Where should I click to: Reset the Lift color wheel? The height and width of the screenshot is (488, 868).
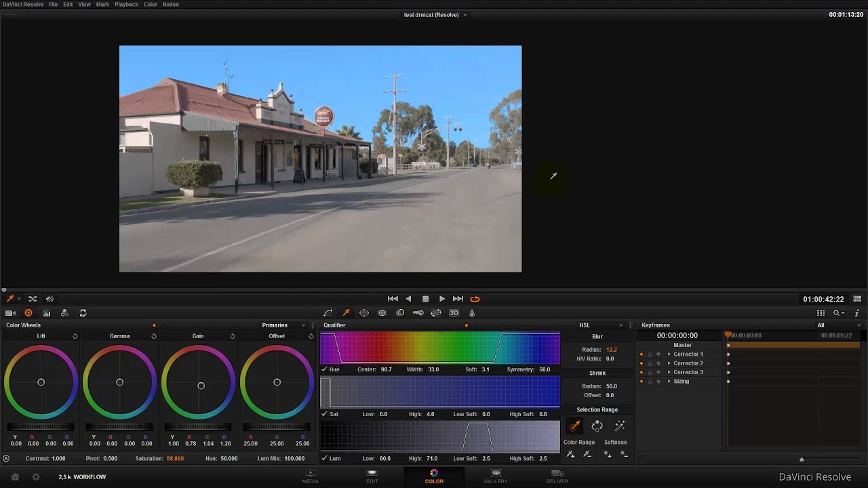click(x=75, y=336)
